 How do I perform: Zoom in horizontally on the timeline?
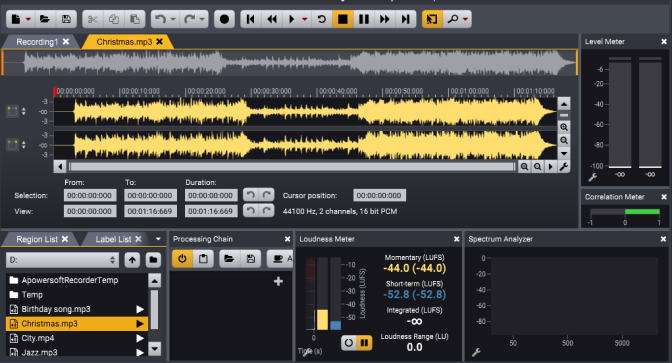[x=524, y=167]
